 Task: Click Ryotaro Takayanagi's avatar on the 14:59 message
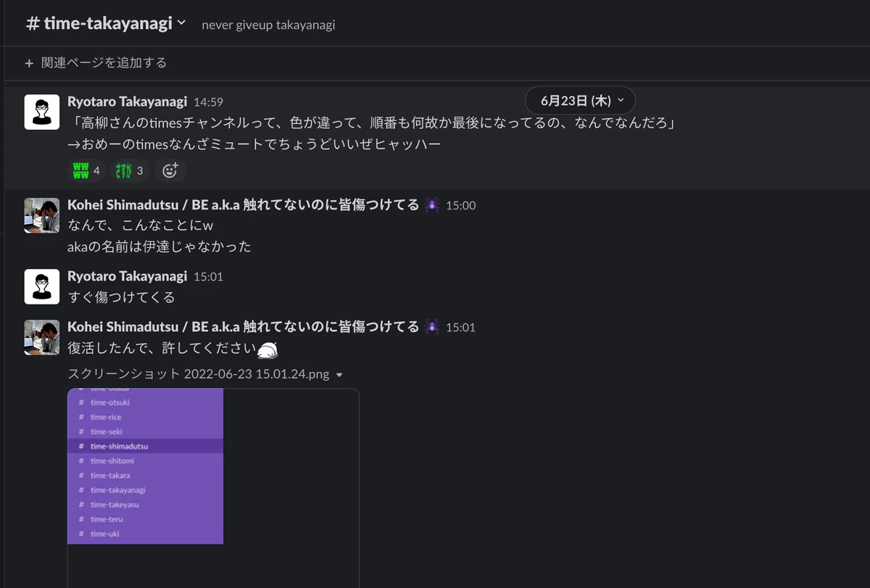42,112
